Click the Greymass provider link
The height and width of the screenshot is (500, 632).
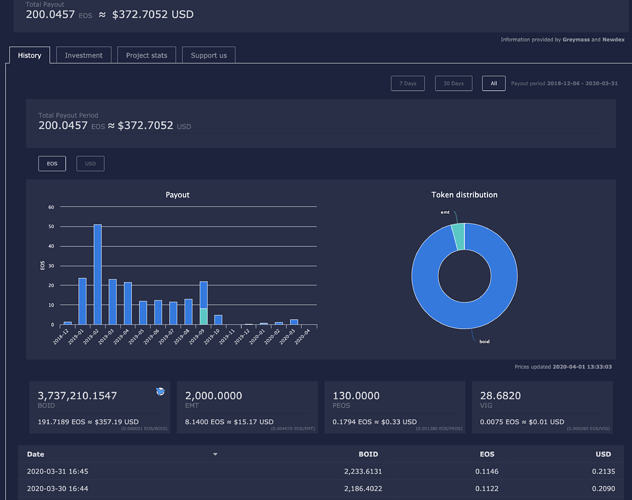(576, 39)
